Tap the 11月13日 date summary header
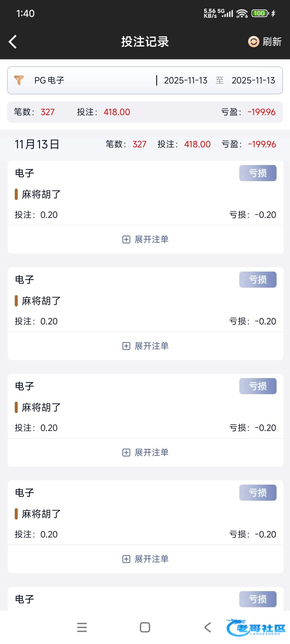290x644 pixels. [37, 144]
